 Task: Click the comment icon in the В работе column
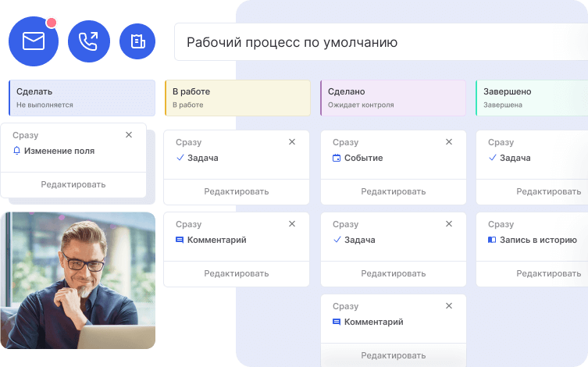(x=180, y=240)
